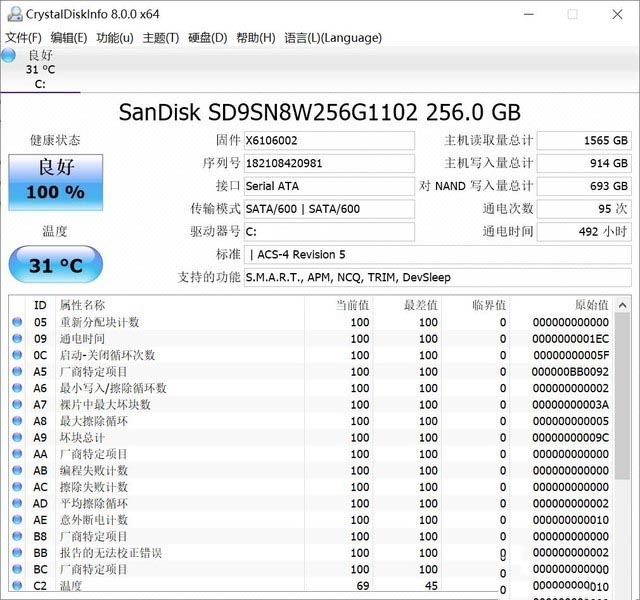Screen dimensions: 640x600
Task: Select the row 意外断电计数
Action: click(311, 520)
